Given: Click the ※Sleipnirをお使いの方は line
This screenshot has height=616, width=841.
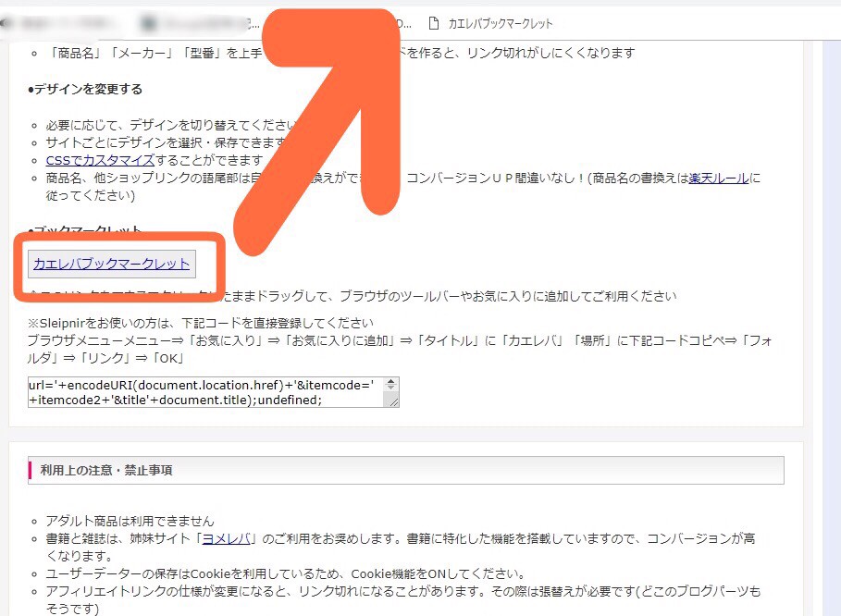Looking at the screenshot, I should pos(201,324).
